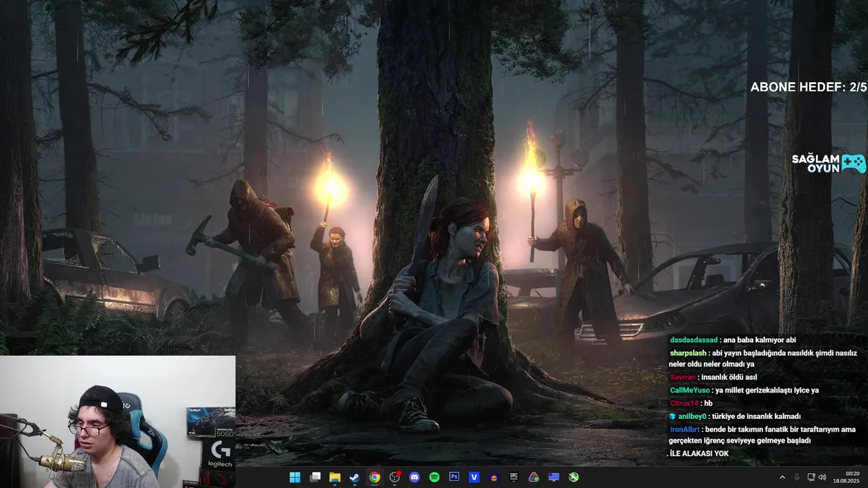
Task: Open Task View from the taskbar
Action: [315, 477]
